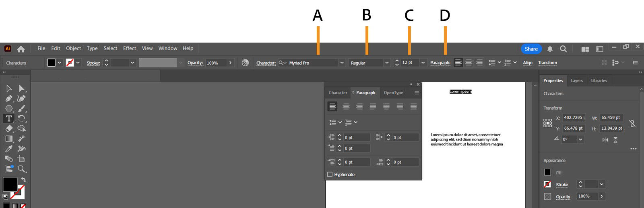644x208 pixels.
Task: Open the Transform link in control bar
Action: (547, 63)
